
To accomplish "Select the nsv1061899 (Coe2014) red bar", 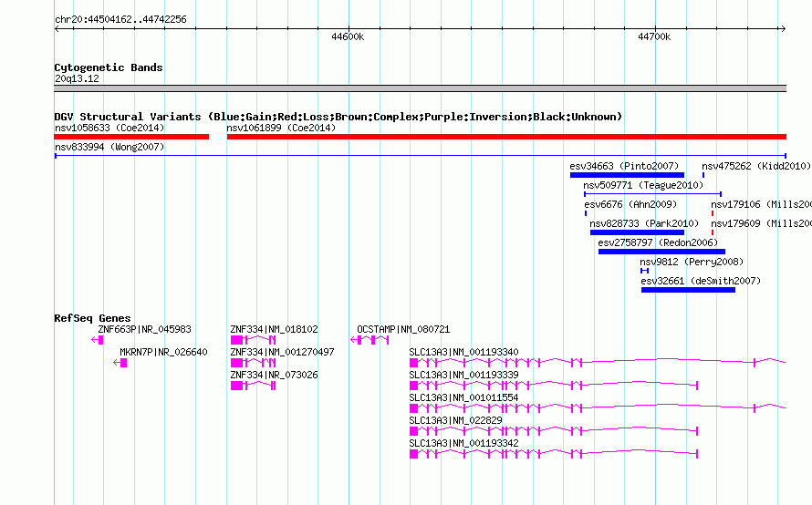I will pyautogui.click(x=506, y=137).
